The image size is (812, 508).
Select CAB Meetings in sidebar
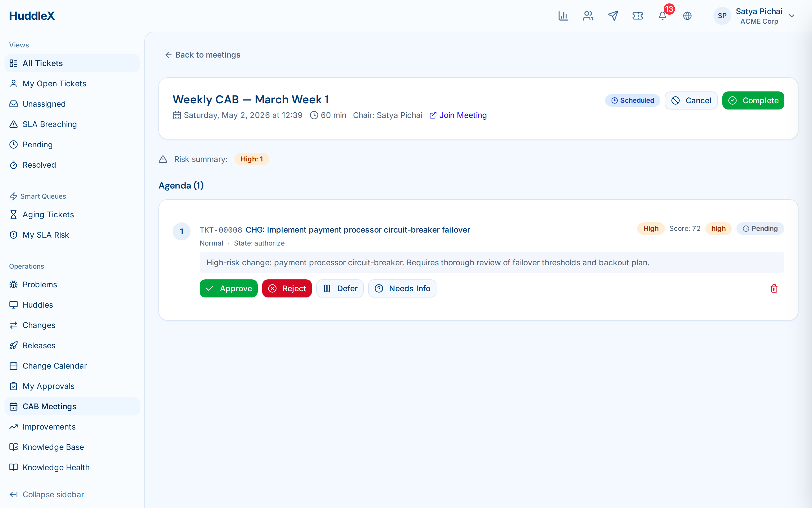72,406
